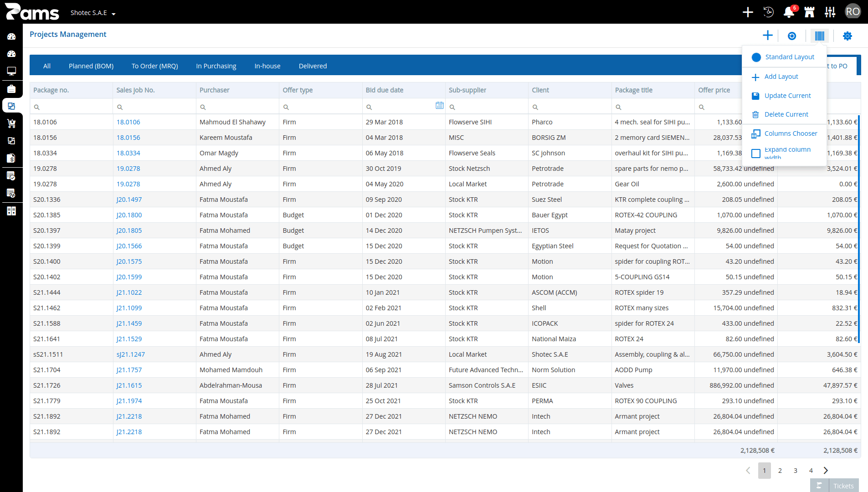Select the Standard Layout radio option

pyautogui.click(x=756, y=57)
